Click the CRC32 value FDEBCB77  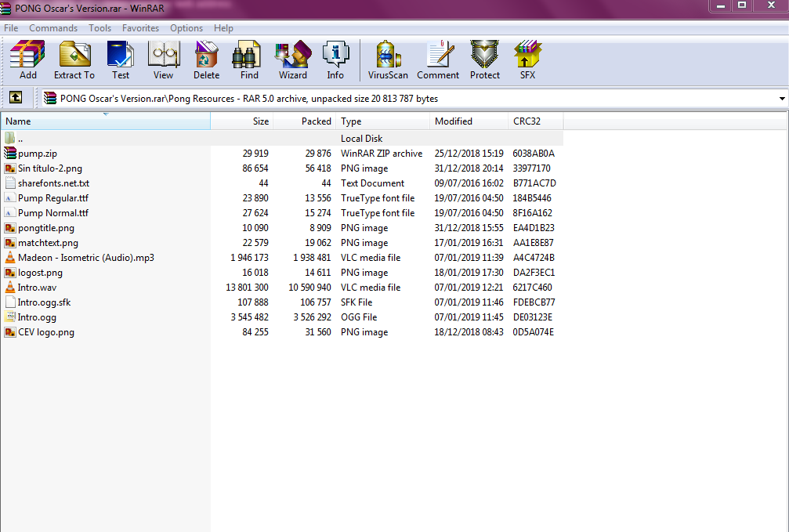click(x=534, y=302)
